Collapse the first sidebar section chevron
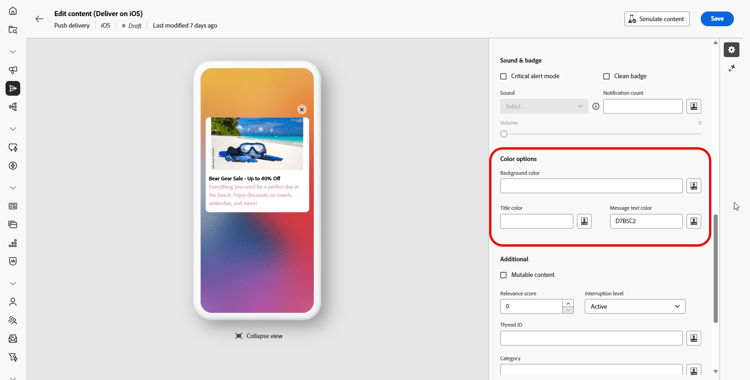This screenshot has height=380, width=750. [13, 51]
